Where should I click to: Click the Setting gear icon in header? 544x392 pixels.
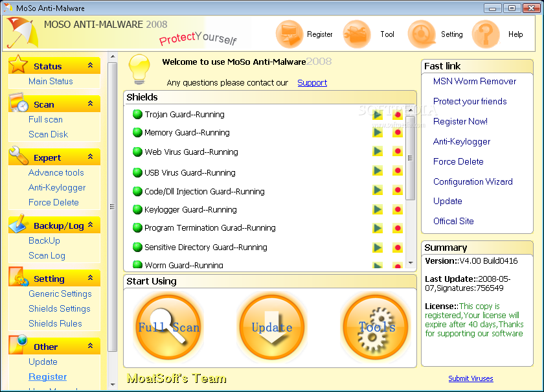click(422, 34)
